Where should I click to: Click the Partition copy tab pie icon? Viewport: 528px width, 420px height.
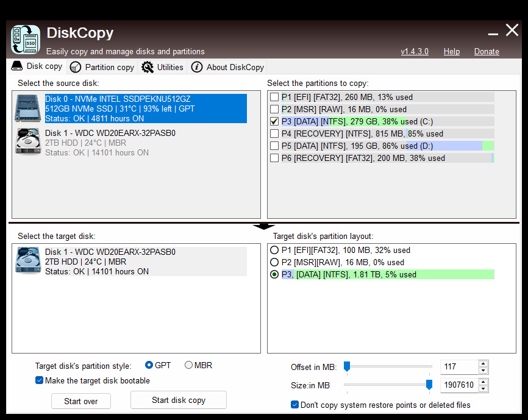pos(76,67)
